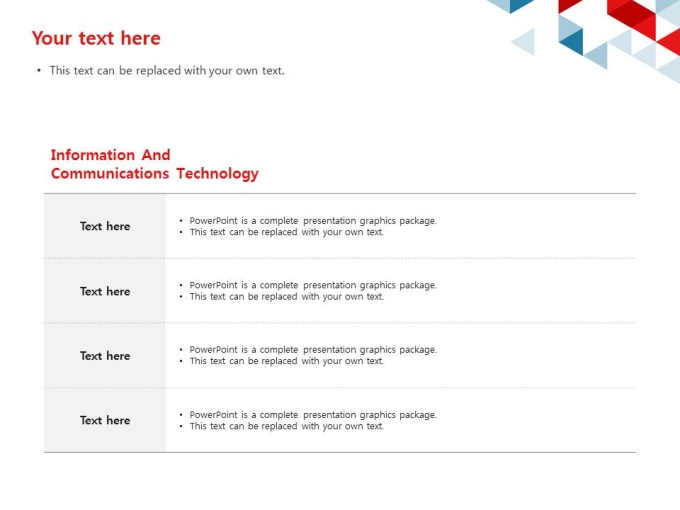The height and width of the screenshot is (510, 680).
Task: Click the "Communications Technology" heading line
Action: [x=155, y=173]
